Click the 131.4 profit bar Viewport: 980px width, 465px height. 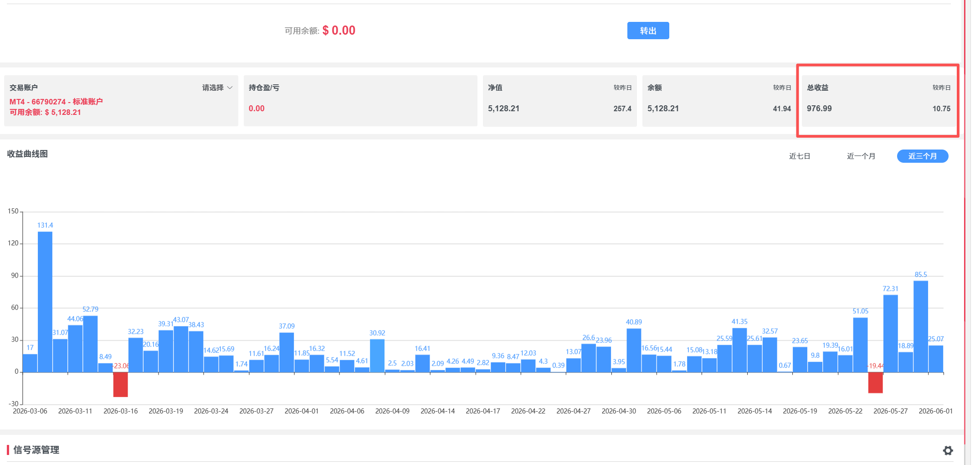pyautogui.click(x=45, y=302)
